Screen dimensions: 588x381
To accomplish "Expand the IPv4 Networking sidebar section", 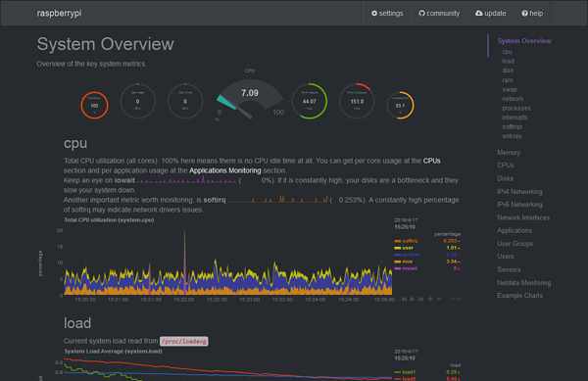I will click(x=519, y=191).
